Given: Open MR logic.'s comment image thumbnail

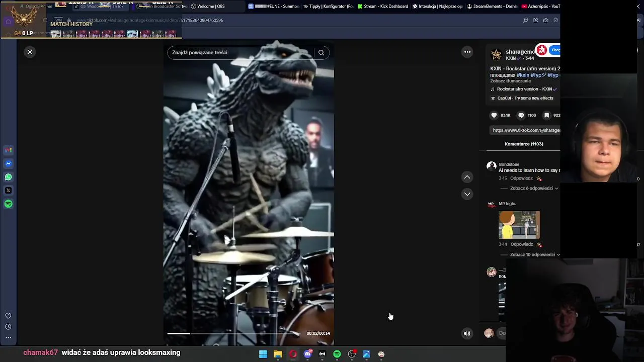Looking at the screenshot, I should [x=519, y=225].
